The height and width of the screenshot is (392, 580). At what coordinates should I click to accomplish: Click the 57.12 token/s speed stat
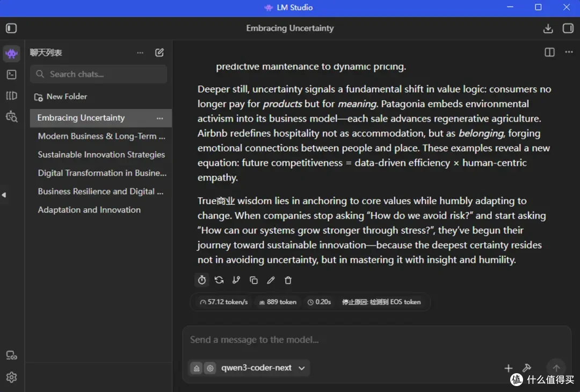click(x=224, y=302)
